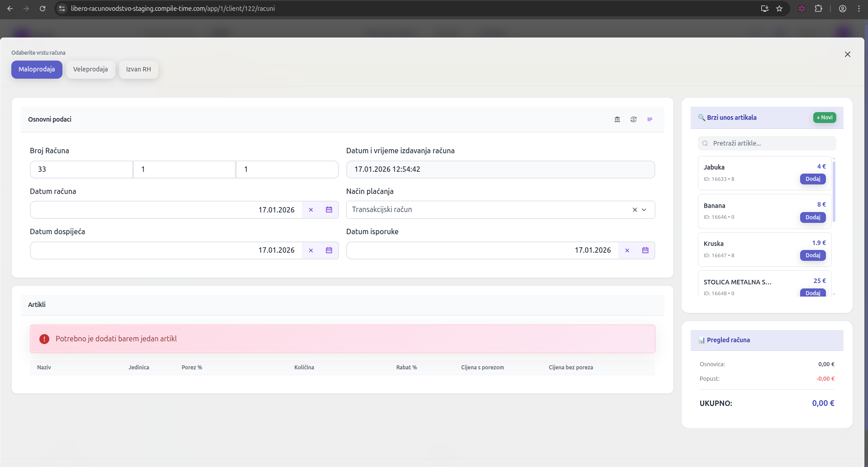Clear the Datum računa date value

pos(311,210)
